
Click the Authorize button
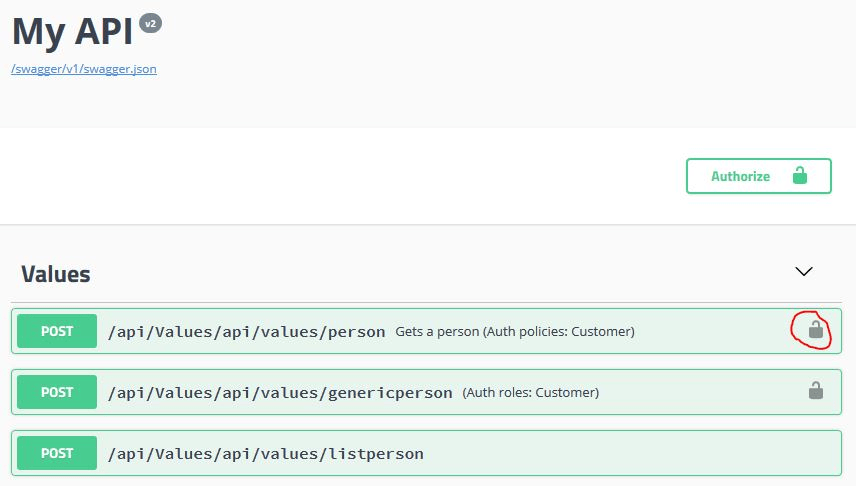(x=758, y=176)
